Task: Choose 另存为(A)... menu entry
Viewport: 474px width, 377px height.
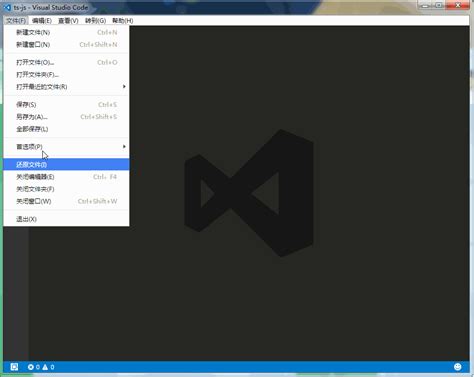Action: click(x=66, y=117)
